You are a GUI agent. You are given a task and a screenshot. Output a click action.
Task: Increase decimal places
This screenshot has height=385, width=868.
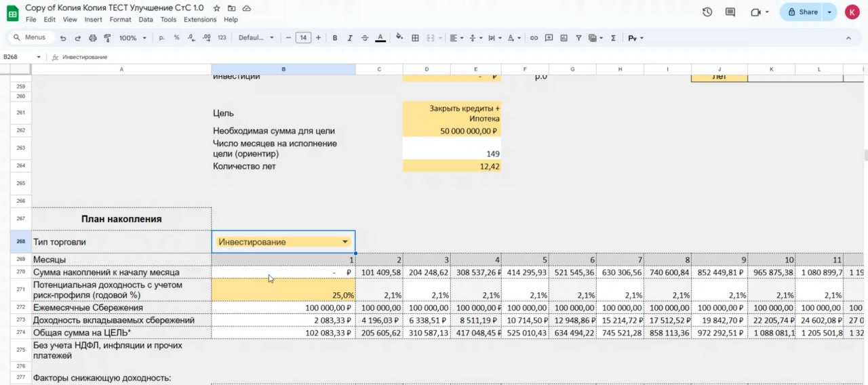click(205, 38)
